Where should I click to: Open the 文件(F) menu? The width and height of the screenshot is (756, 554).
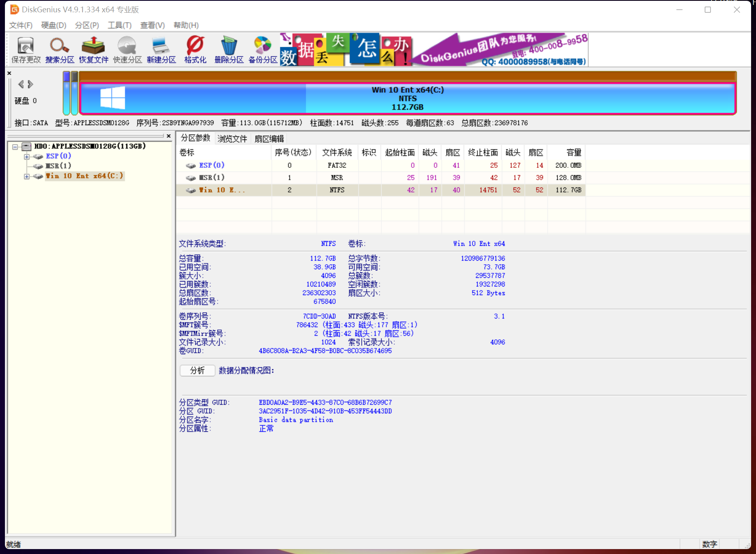coord(21,25)
